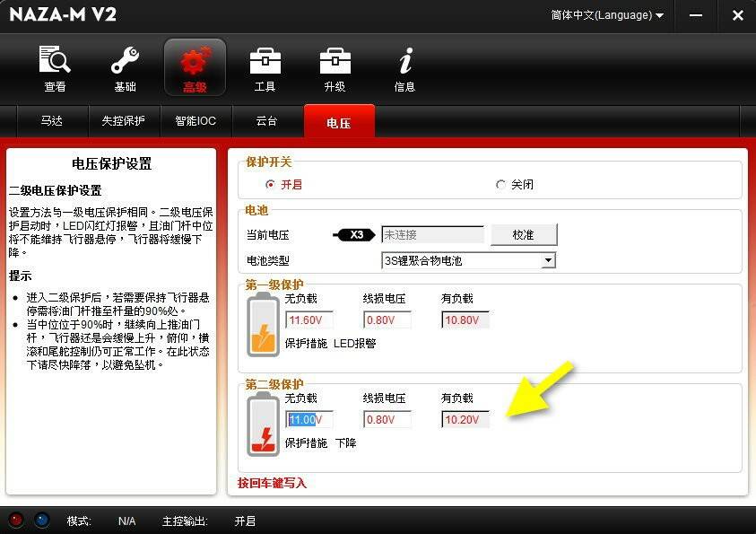Select the 高级 (Advanced) gear icon

point(195,67)
